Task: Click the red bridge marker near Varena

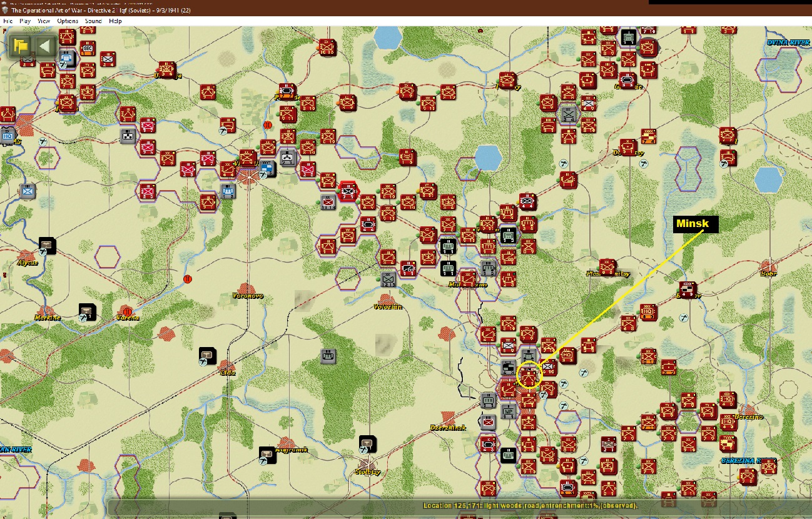Action: point(128,311)
